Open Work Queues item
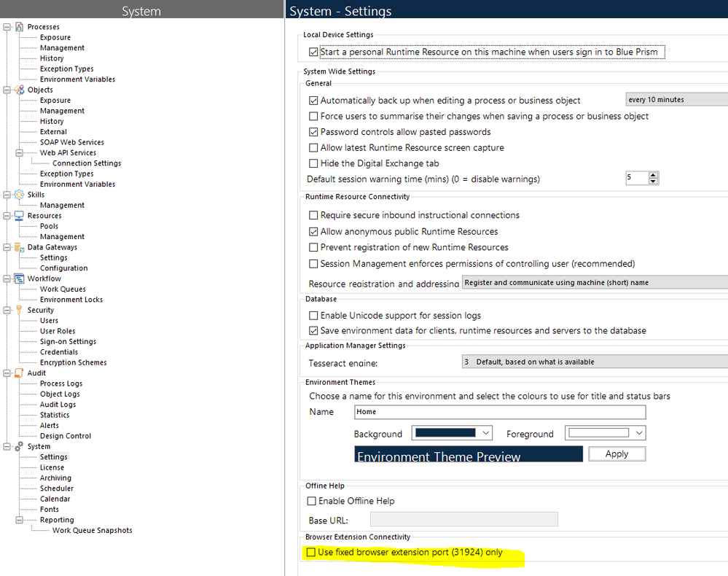Image resolution: width=728 pixels, height=576 pixels. coord(63,289)
